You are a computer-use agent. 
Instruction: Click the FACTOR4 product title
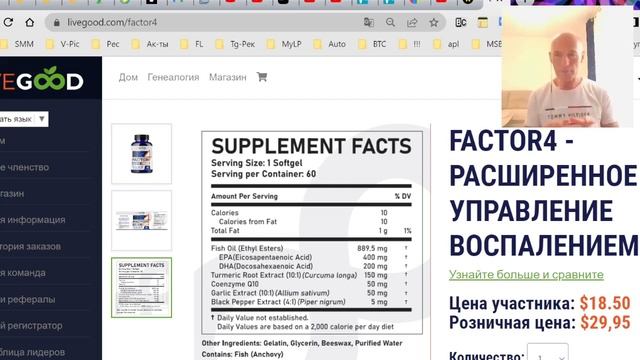point(543,193)
